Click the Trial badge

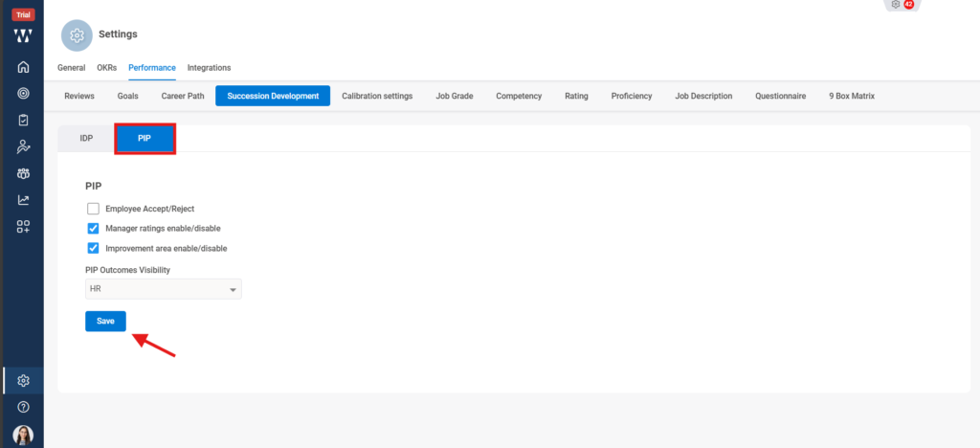coord(23,15)
